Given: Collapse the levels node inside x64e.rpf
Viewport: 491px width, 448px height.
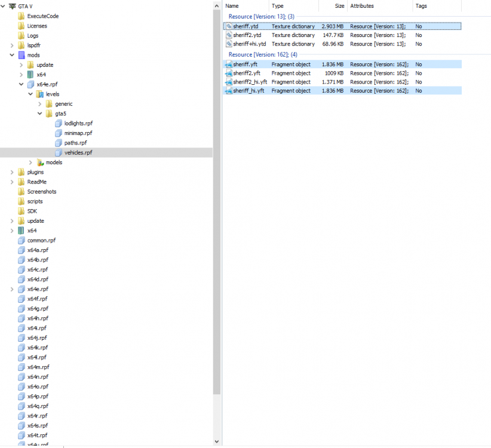Looking at the screenshot, I should click(x=30, y=94).
